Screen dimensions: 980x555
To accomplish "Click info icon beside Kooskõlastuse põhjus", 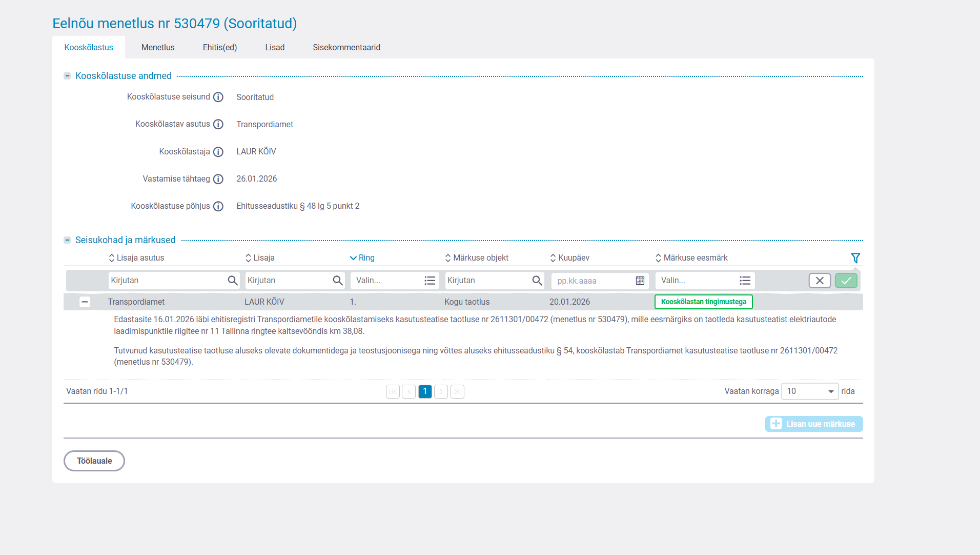I will (x=218, y=206).
